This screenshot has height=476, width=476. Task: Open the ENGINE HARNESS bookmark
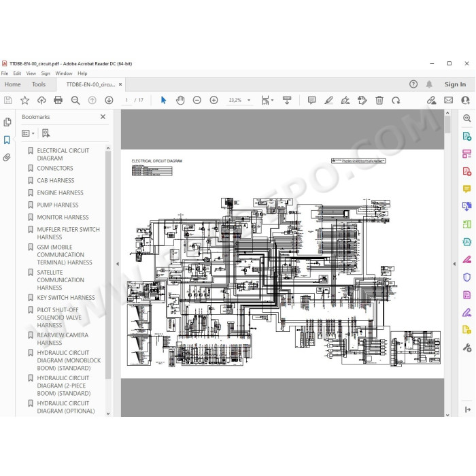[x=60, y=192]
